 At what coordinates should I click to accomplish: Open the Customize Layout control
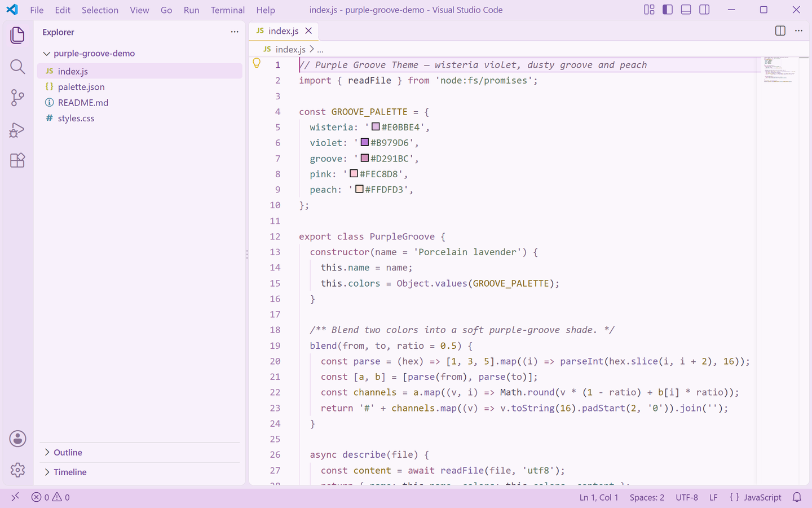tap(650, 10)
